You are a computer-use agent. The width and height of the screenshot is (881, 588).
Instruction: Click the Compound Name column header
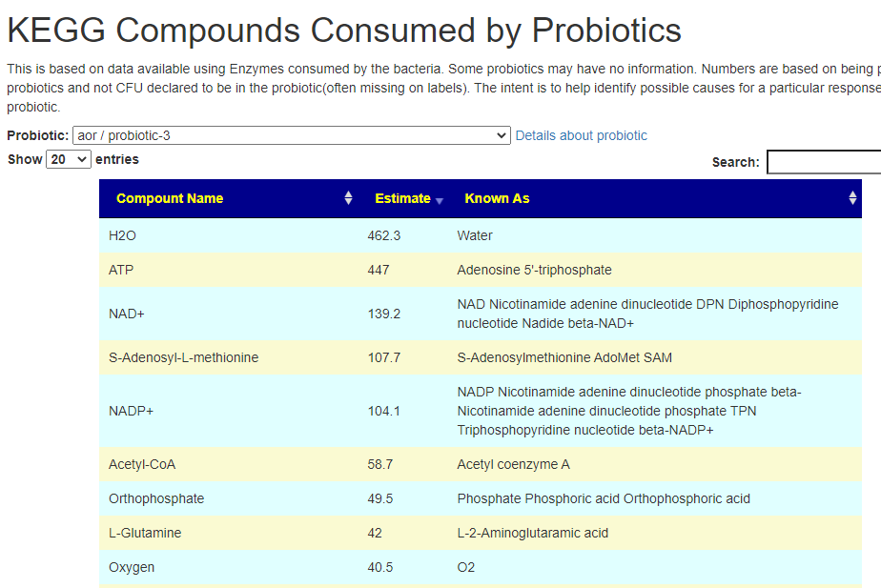pyautogui.click(x=170, y=198)
